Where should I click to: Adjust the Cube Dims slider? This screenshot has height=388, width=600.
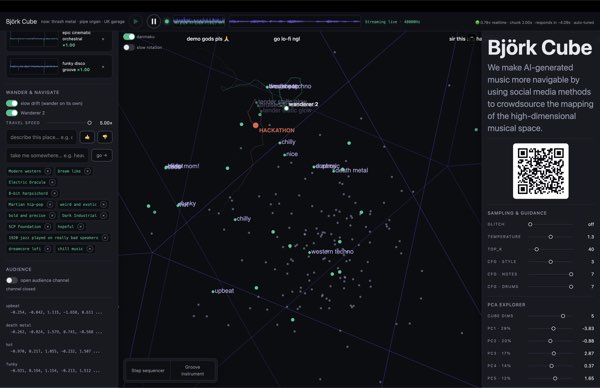coord(563,316)
